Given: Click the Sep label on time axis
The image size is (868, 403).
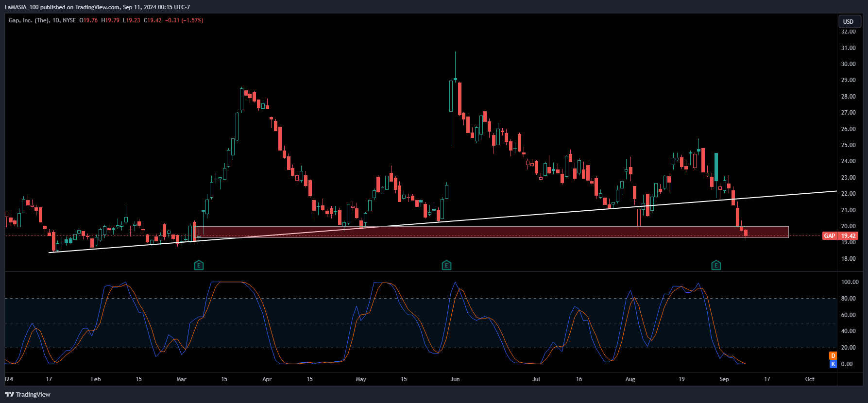Looking at the screenshot, I should [724, 379].
